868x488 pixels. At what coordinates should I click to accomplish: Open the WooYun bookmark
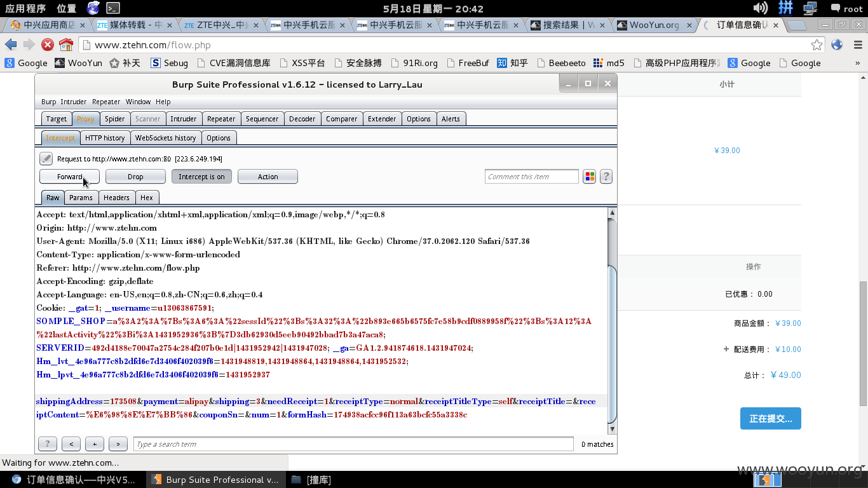click(x=78, y=63)
